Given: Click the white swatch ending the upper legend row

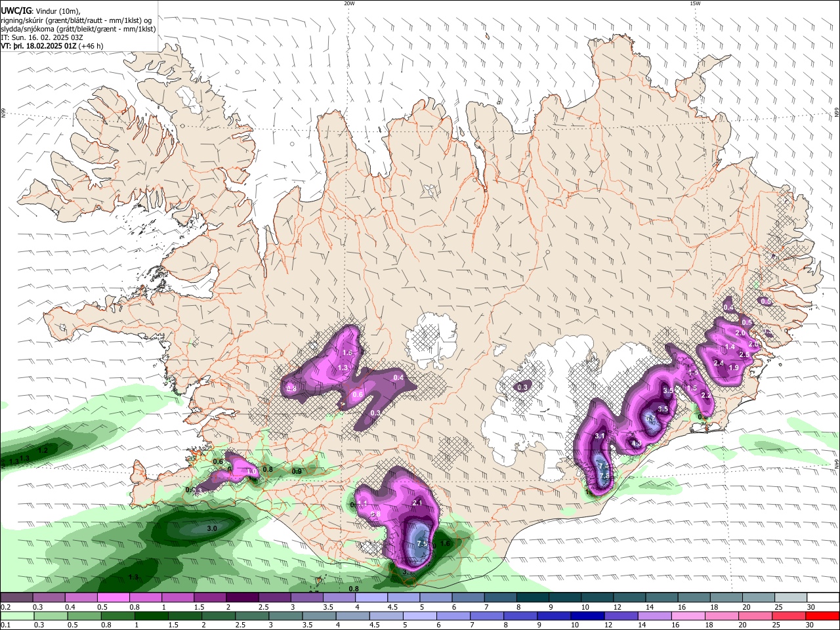Looking at the screenshot, I should pos(823,598).
